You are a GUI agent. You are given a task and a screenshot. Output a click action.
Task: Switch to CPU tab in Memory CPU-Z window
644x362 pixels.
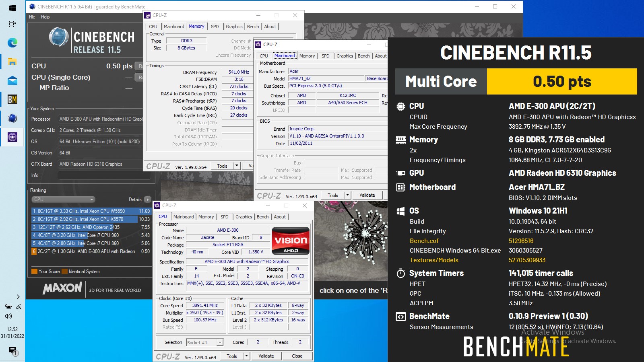click(153, 27)
